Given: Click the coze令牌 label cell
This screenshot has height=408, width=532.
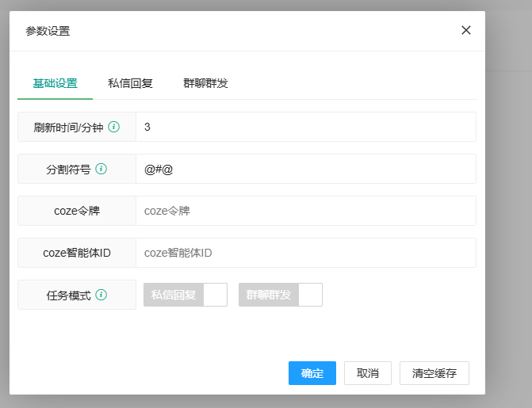Looking at the screenshot, I should (x=77, y=211).
